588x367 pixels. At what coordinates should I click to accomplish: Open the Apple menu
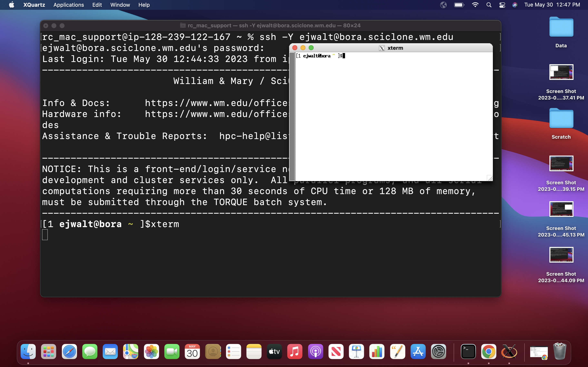(11, 5)
